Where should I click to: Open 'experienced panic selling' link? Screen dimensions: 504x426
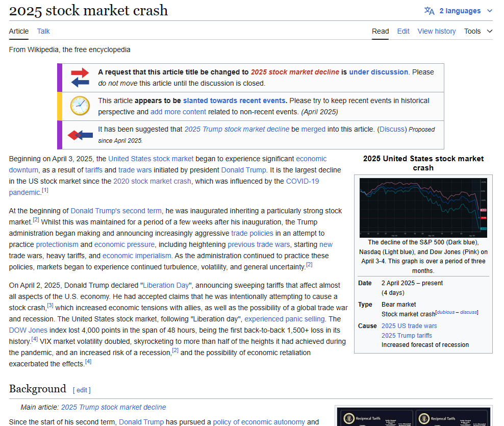coord(285,319)
